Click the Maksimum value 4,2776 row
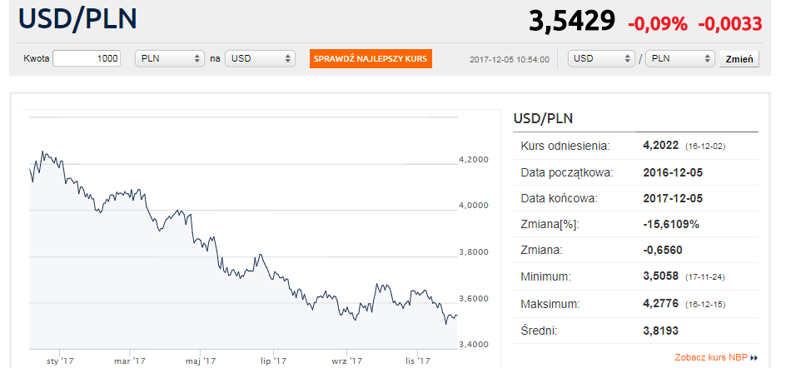 (x=636, y=304)
